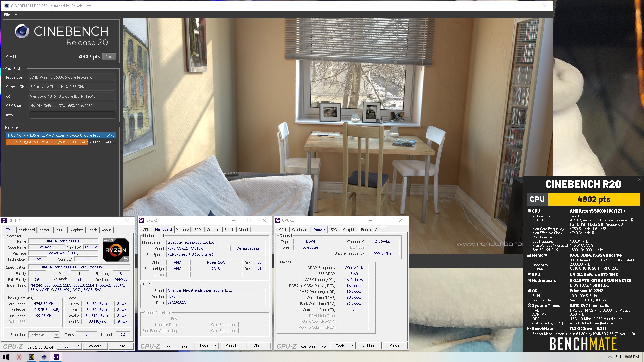Screen dimensions: 644x362
Task: Expand Tools dropdown arrow in Mainboard CPU-Z
Action: pyautogui.click(x=216, y=345)
